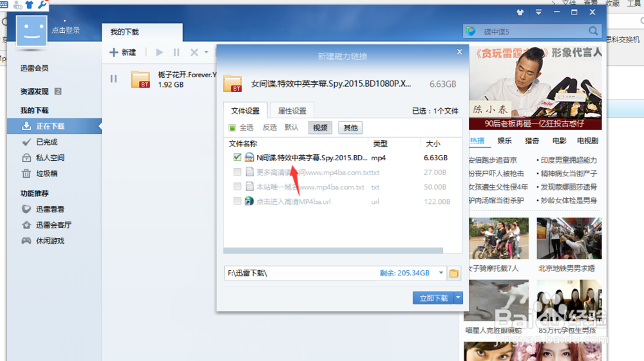Viewport: 644px width, 361px height.
Task: Click the keyboard icon at top left
Action: coord(4,5)
